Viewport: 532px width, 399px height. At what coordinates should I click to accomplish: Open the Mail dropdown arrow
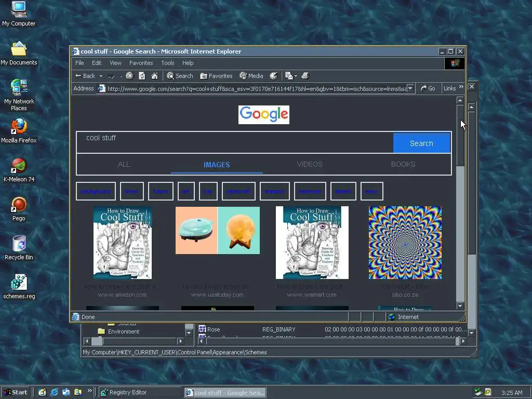(x=296, y=76)
